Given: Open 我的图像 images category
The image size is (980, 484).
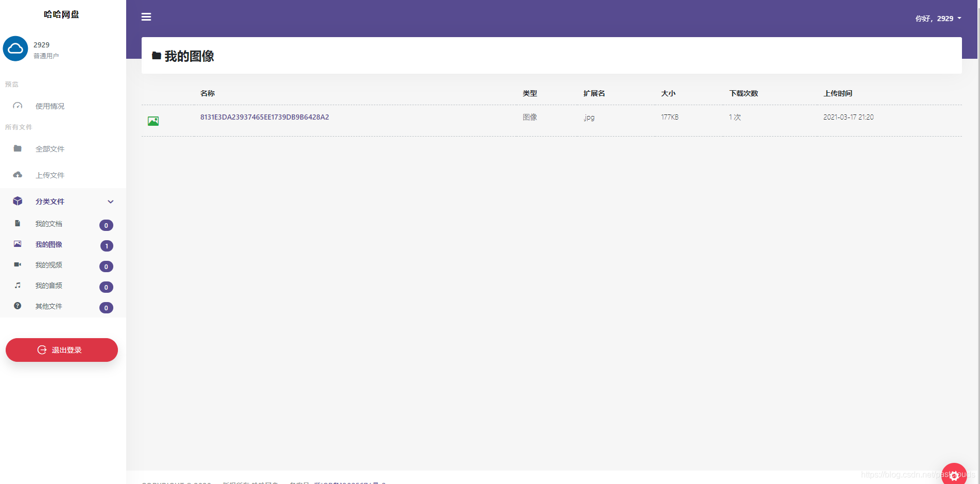Looking at the screenshot, I should tap(49, 244).
